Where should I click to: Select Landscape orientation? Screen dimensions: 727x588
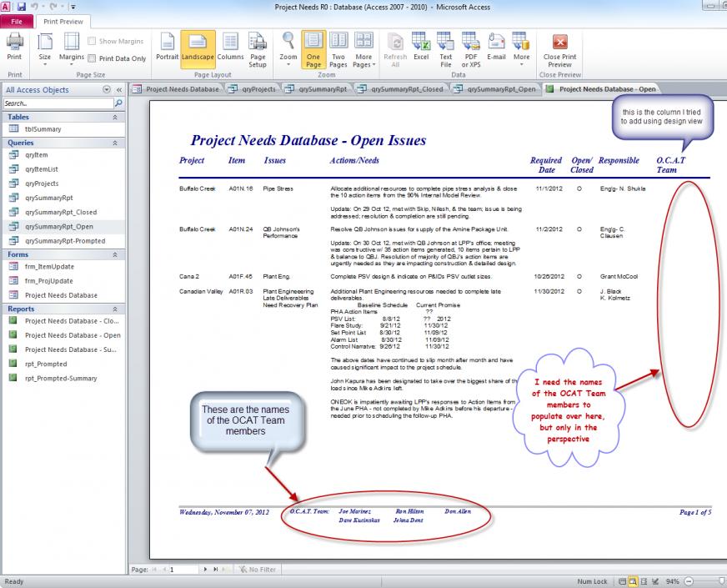198,49
